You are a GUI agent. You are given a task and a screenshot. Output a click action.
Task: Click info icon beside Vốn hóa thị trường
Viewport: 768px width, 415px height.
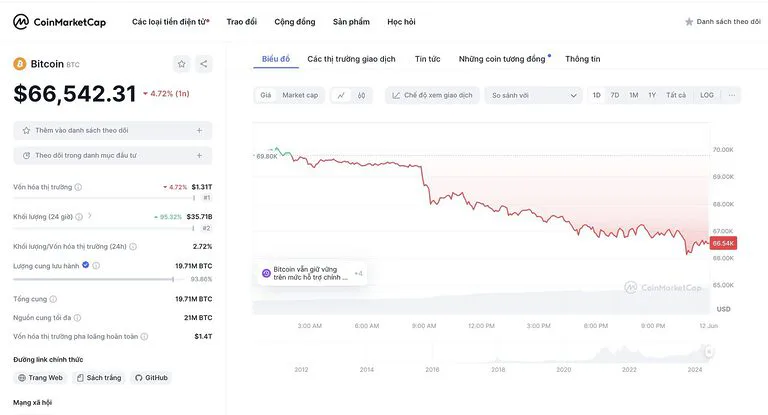79,187
